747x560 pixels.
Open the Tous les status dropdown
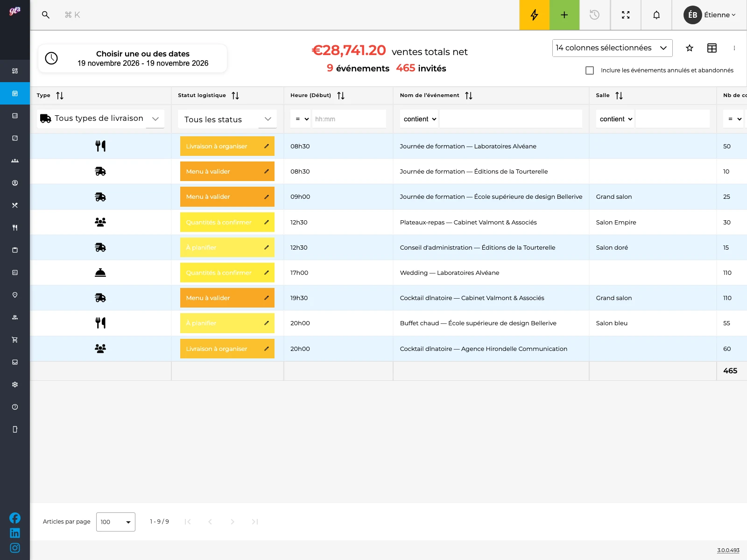(227, 119)
